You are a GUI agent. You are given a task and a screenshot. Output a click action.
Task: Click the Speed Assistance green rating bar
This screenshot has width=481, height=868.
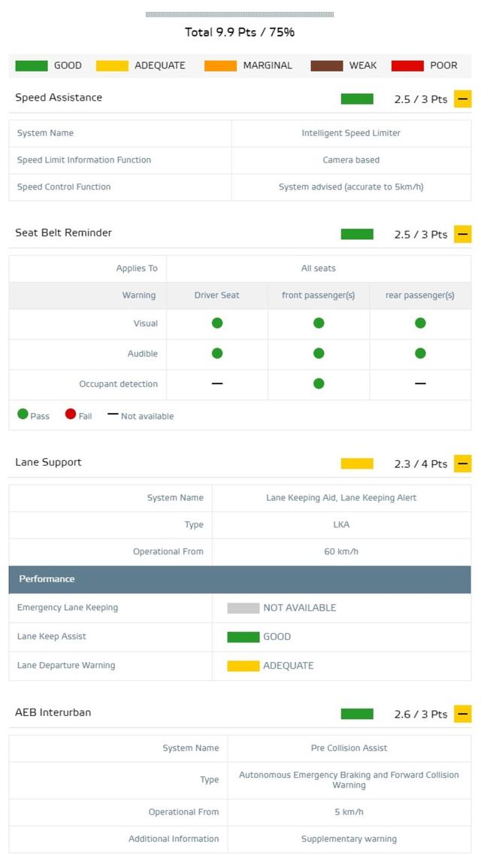coord(357,99)
